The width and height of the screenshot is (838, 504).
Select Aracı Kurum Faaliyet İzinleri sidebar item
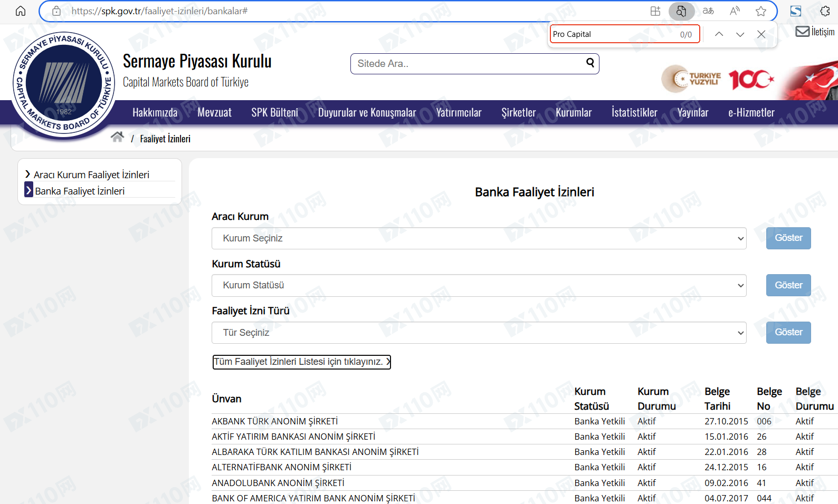[91, 175]
